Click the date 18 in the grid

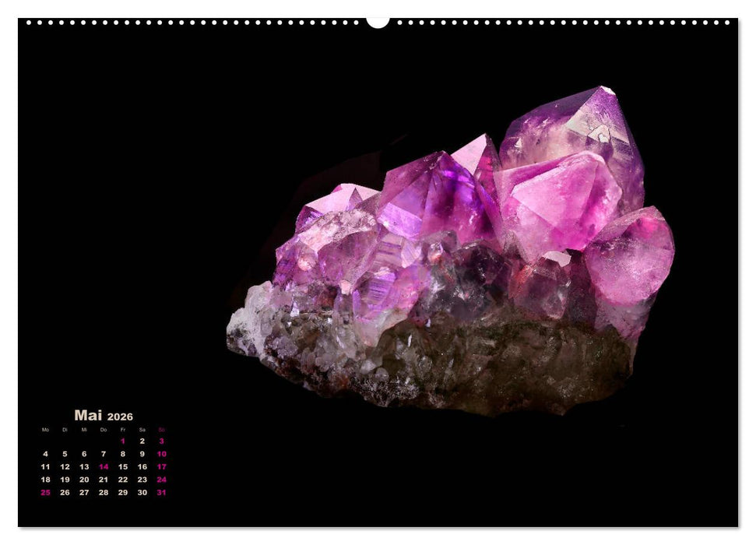pos(46,479)
